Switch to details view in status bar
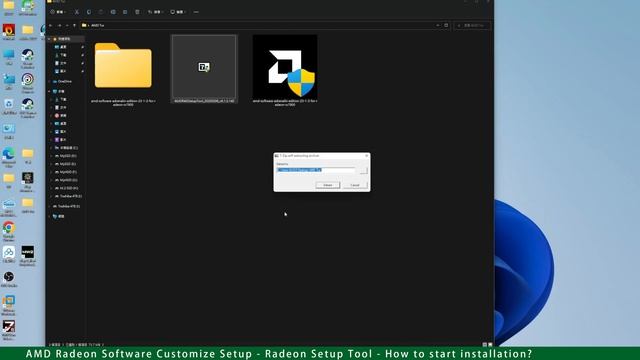 tap(484, 345)
